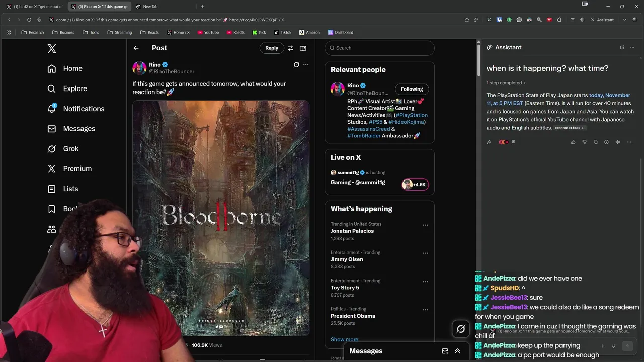This screenshot has width=644, height=362.
Task: Open more options for President Obama trend
Action: [x=426, y=310]
